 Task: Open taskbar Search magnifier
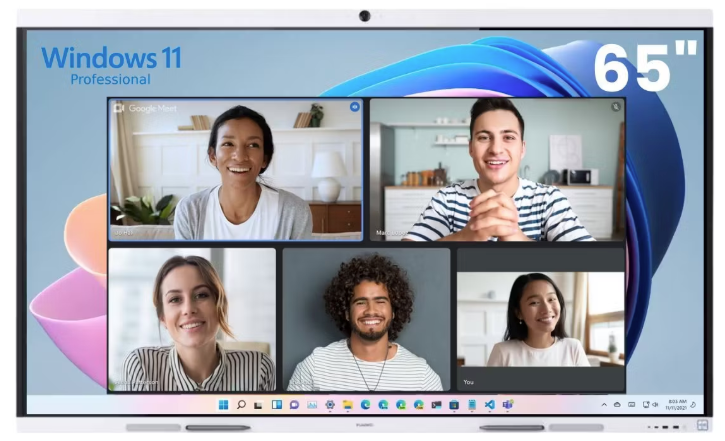241,405
